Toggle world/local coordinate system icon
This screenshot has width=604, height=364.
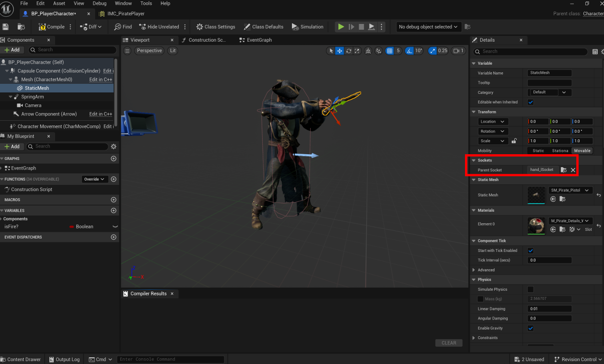tap(368, 51)
